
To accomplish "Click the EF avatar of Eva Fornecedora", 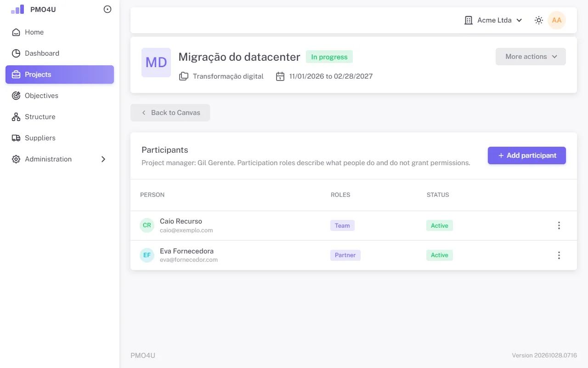I will 147,255.
